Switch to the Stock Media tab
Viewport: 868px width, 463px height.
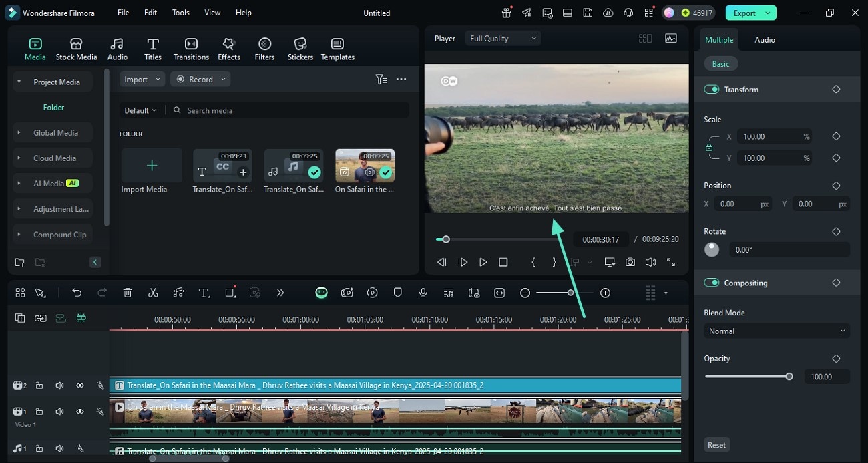tap(76, 49)
